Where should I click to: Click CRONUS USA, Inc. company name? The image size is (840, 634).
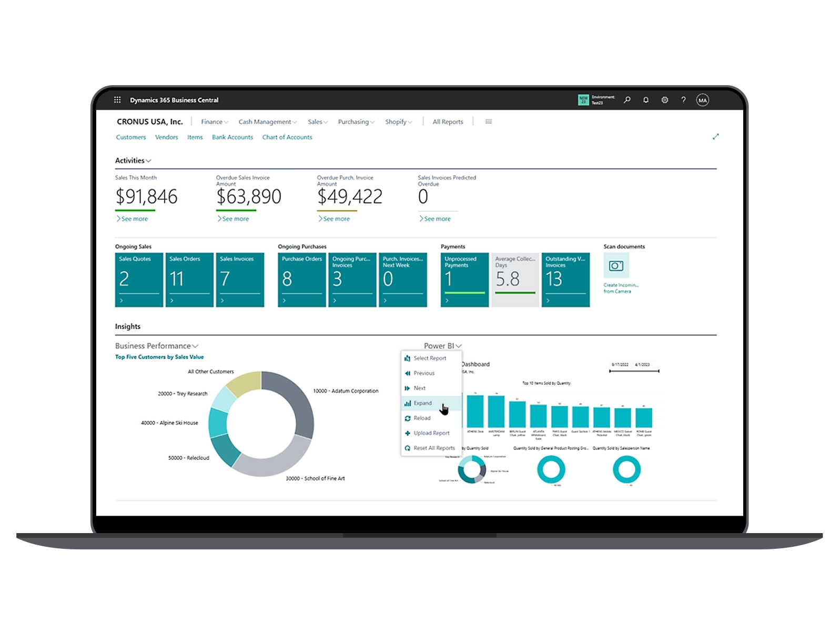click(x=150, y=121)
